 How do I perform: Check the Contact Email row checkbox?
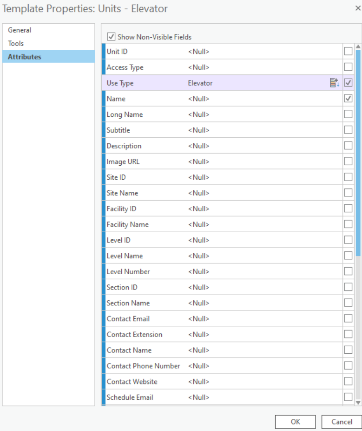pos(348,318)
